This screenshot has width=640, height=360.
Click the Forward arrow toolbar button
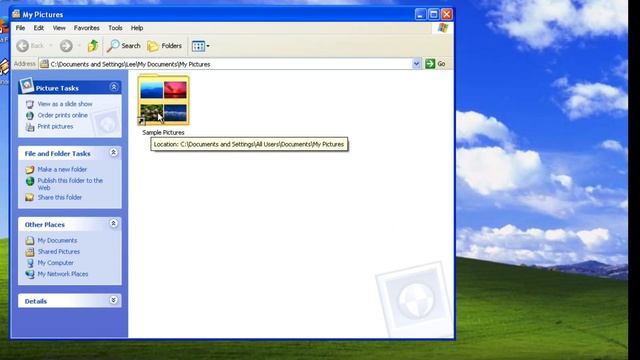click(66, 46)
